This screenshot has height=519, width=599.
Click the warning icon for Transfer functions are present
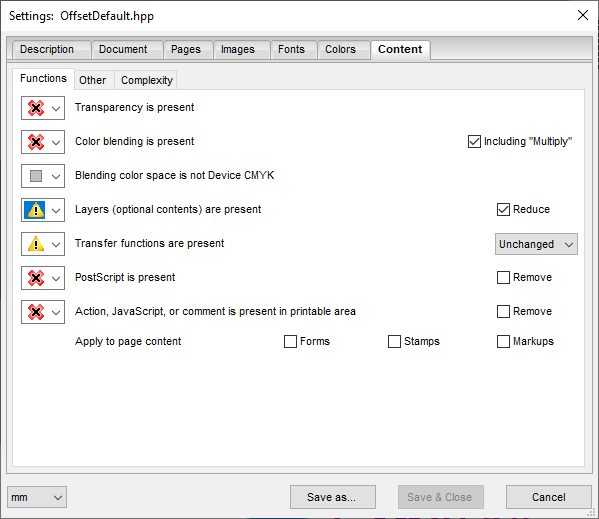36,244
